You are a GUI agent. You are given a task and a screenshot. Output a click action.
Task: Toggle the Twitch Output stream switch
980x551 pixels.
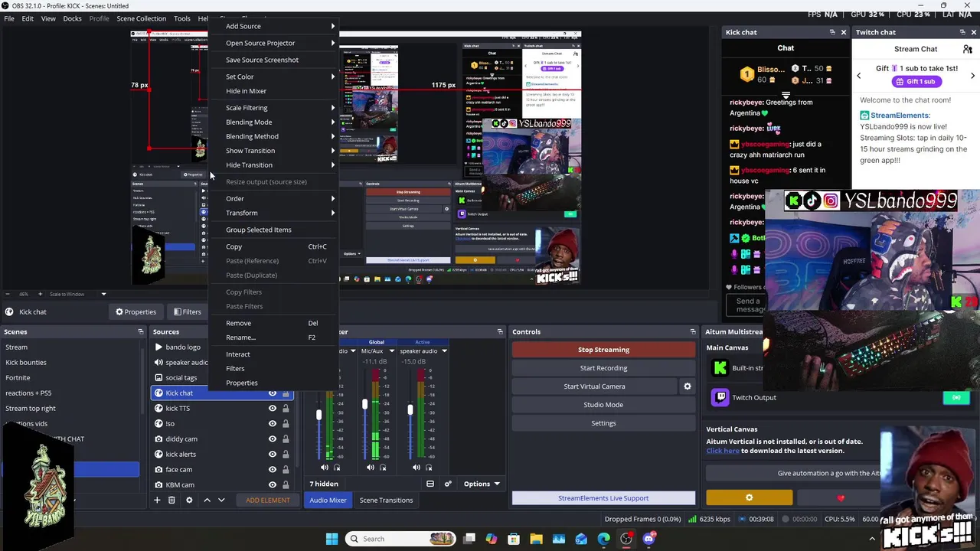(956, 397)
